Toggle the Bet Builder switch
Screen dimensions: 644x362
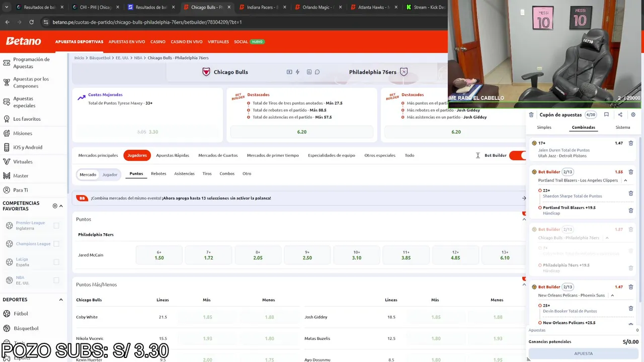point(517,155)
